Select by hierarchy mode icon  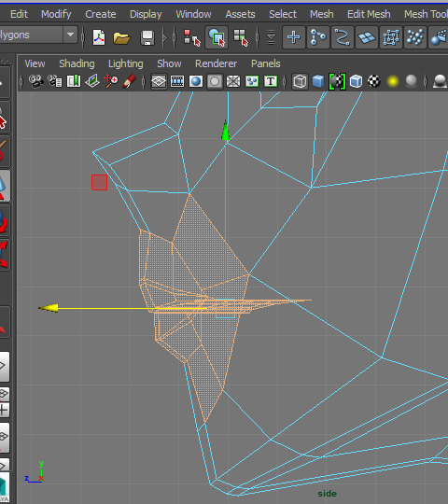(x=192, y=37)
